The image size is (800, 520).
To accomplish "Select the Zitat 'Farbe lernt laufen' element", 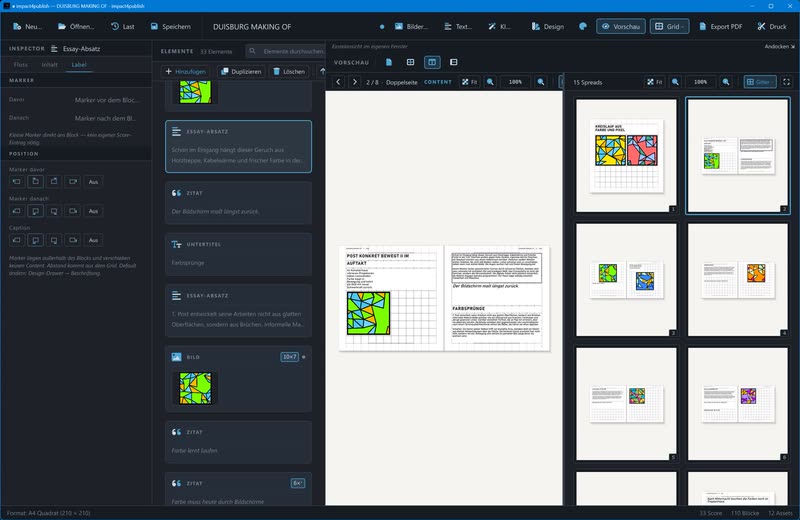I will coord(238,442).
